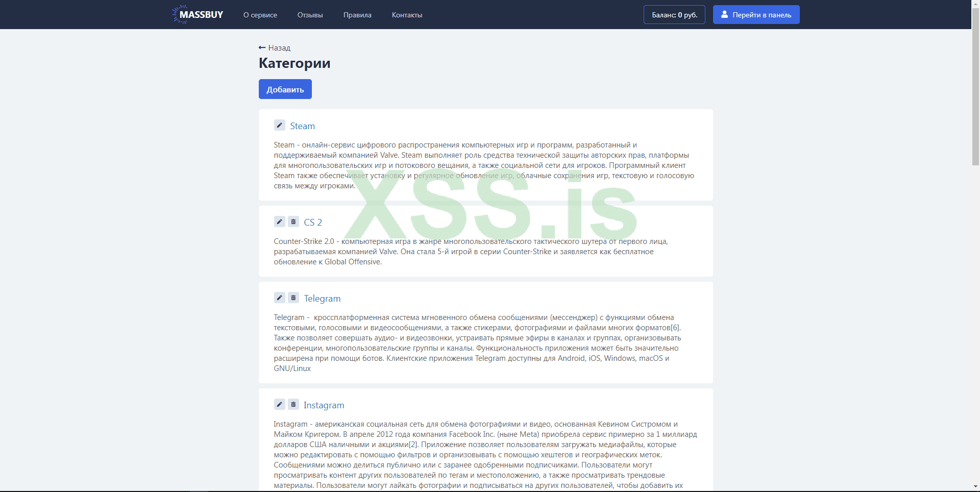The width and height of the screenshot is (980, 492).
Task: Click the Категории page heading
Action: (x=295, y=63)
